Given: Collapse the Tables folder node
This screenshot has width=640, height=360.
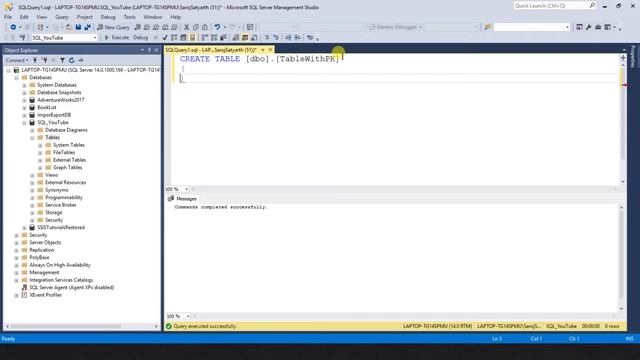Looking at the screenshot, I should [x=32, y=138].
